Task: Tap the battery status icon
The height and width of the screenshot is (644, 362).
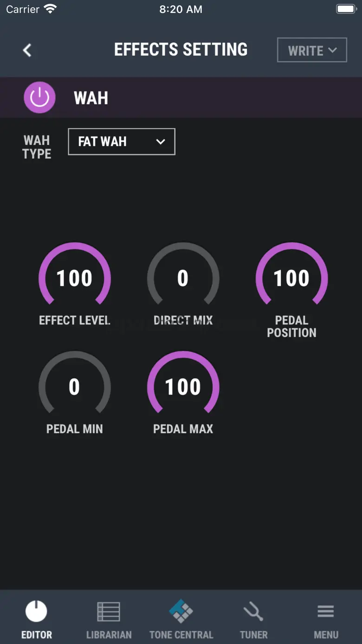Action: 346,9
